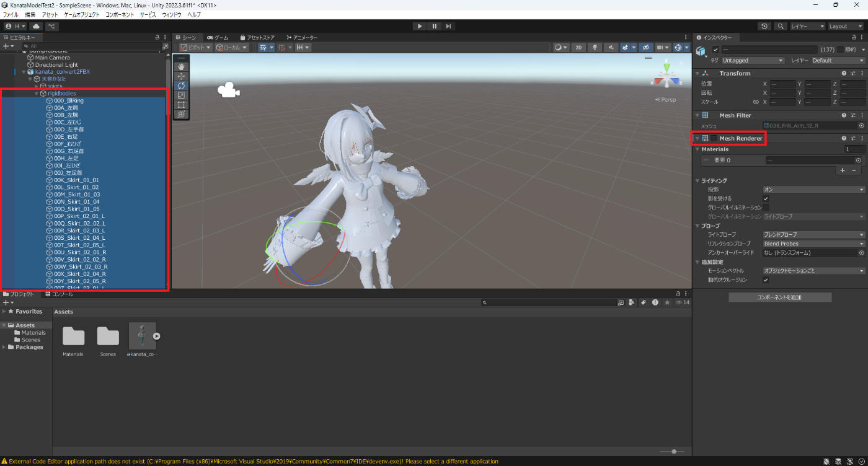Open snap increment settings
868x466 pixels.
pos(303,47)
